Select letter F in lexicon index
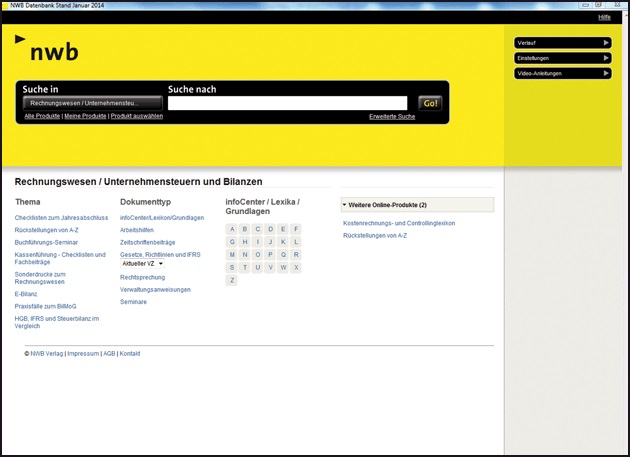This screenshot has height=457, width=630. pos(296,229)
